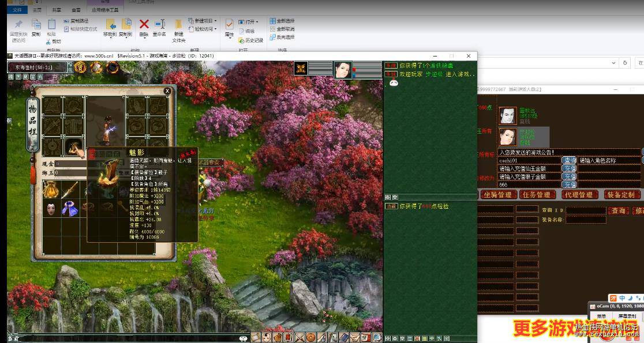Image resolution: width=644 pixels, height=343 pixels.
Task: Click the Deselect all button in ribbon
Action: pos(282,29)
